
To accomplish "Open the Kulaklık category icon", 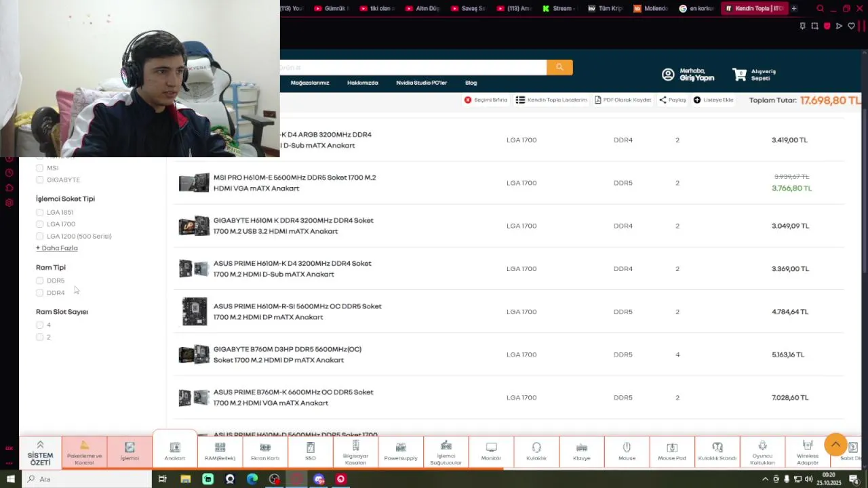I will (536, 447).
